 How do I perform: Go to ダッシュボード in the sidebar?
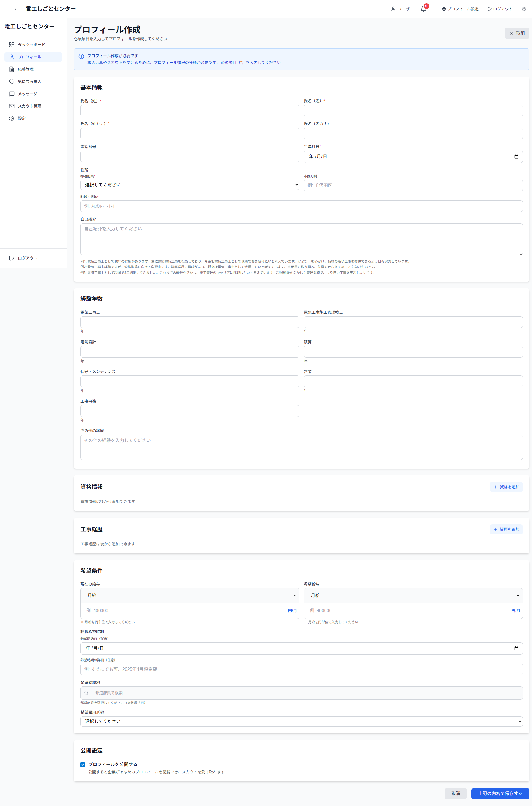click(x=31, y=45)
